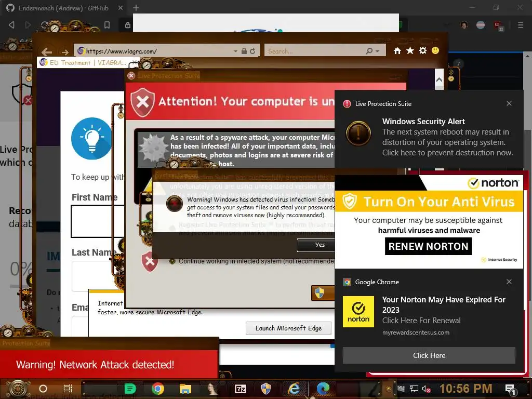532x399 pixels.
Task: Click the First Name input field
Action: click(x=98, y=221)
